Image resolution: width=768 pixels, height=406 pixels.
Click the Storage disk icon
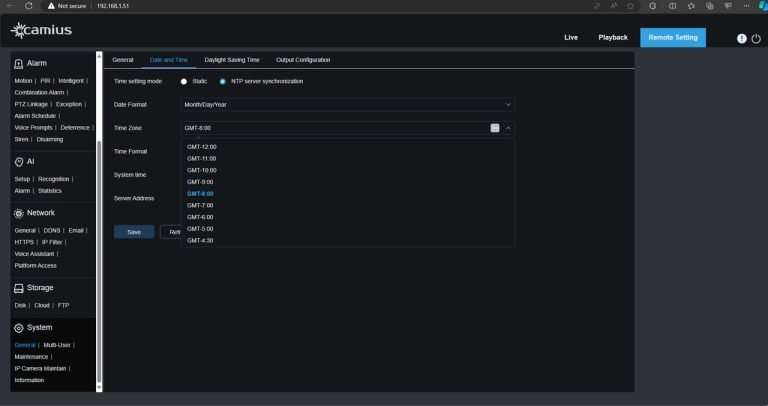(19, 288)
